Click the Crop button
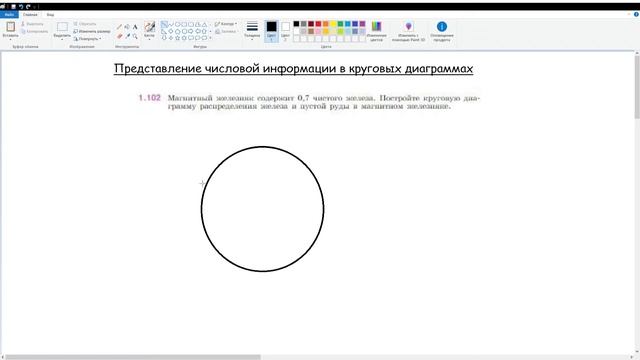640x360 pixels. coord(85,24)
